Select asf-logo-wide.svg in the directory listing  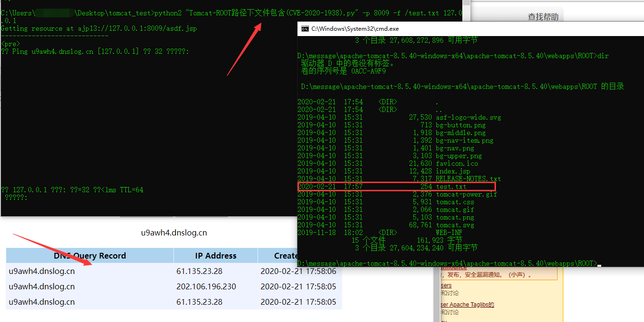click(x=469, y=117)
